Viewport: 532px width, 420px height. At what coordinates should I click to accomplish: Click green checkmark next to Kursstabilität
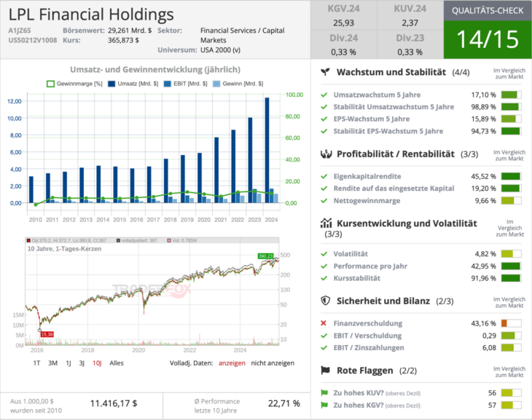pyautogui.click(x=324, y=278)
